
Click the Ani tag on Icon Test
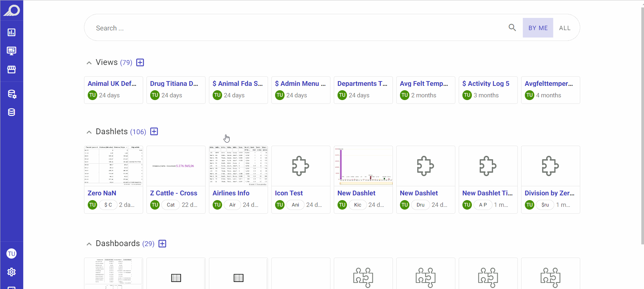pyautogui.click(x=295, y=205)
